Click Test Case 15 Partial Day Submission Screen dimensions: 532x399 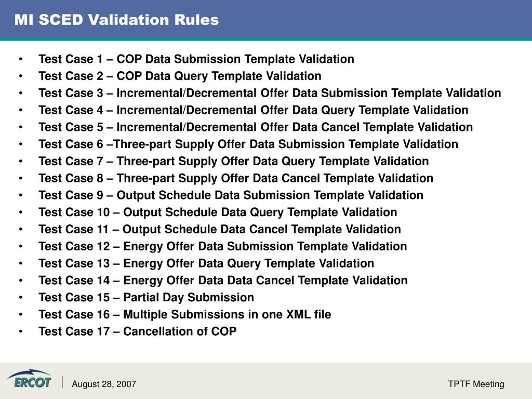click(146, 297)
